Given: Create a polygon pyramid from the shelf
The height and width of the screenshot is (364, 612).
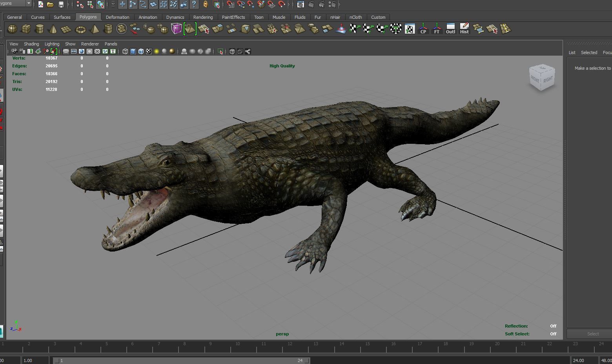Looking at the screenshot, I should tap(95, 29).
